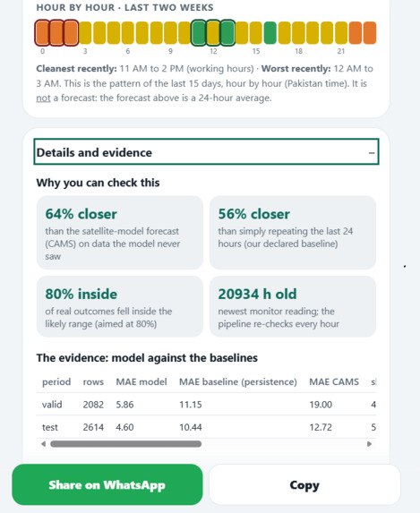Click the 'MAE model' column header
Screen dimensions: 420x513
141,381
